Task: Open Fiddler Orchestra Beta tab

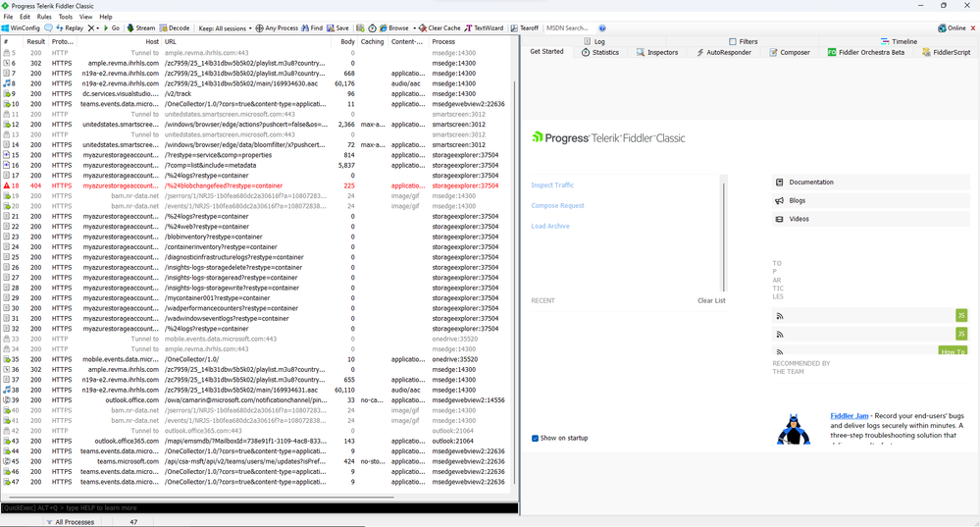Action: [865, 53]
